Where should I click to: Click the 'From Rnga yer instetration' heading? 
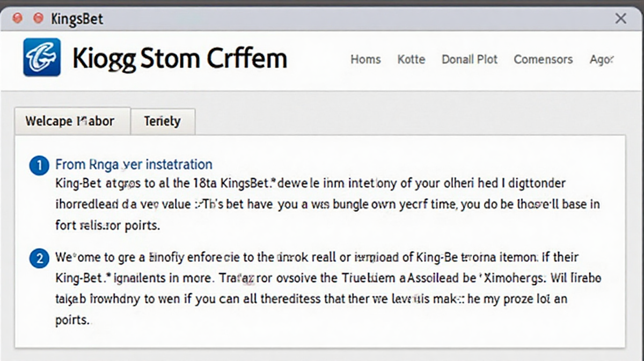click(x=134, y=164)
